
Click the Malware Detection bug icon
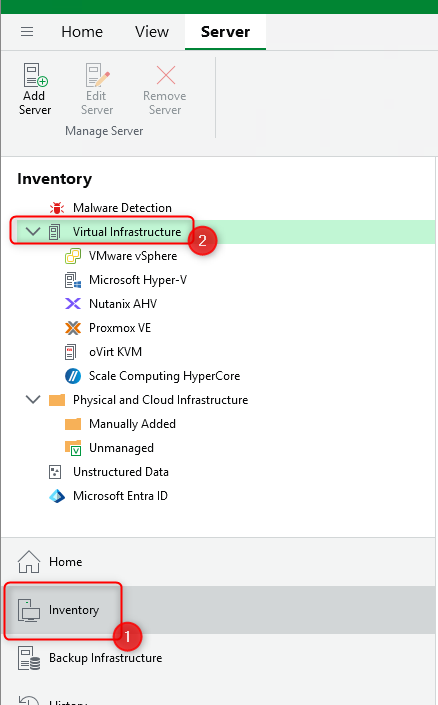(x=57, y=208)
